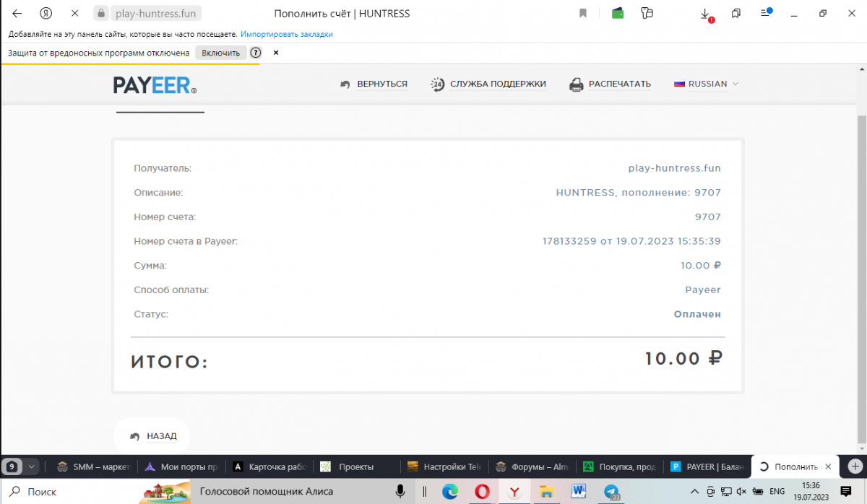867x504 pixels.
Task: Go back with the browser back arrow
Action: (x=17, y=14)
